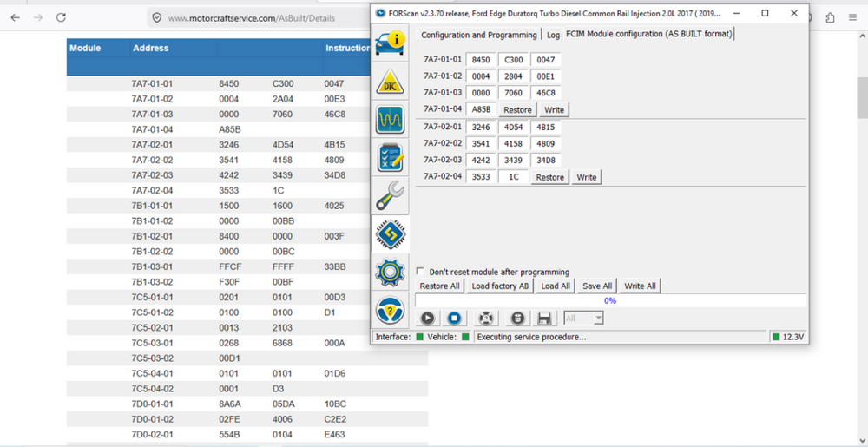Click the shield site-information icon in address bar
The width and height of the screenshot is (868, 447).
tap(156, 17)
